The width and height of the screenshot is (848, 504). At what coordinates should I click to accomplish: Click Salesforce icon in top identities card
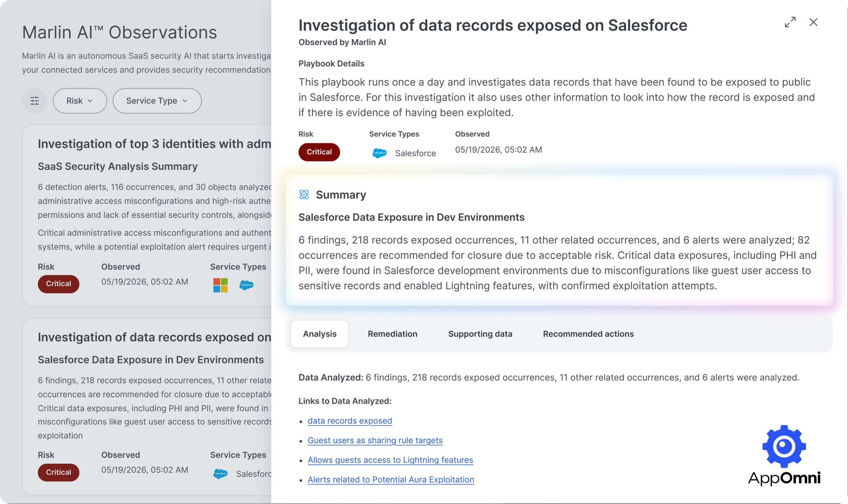click(246, 285)
